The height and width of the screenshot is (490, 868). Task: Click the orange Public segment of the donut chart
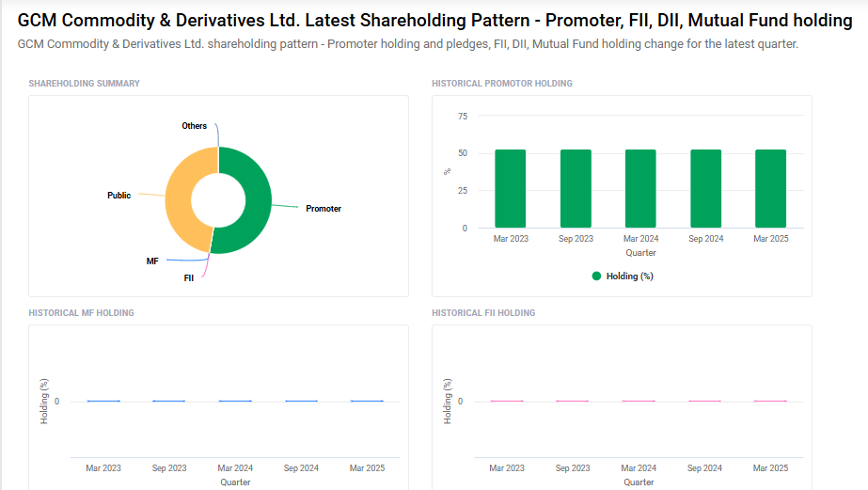pyautogui.click(x=179, y=199)
